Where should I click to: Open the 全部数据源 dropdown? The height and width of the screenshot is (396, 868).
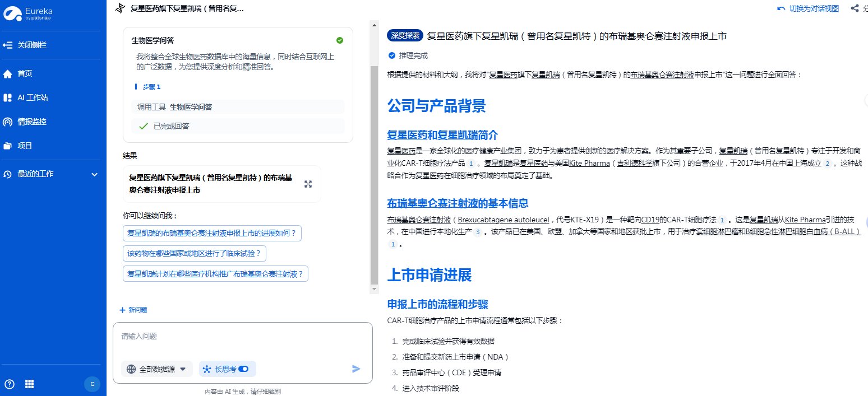click(157, 369)
